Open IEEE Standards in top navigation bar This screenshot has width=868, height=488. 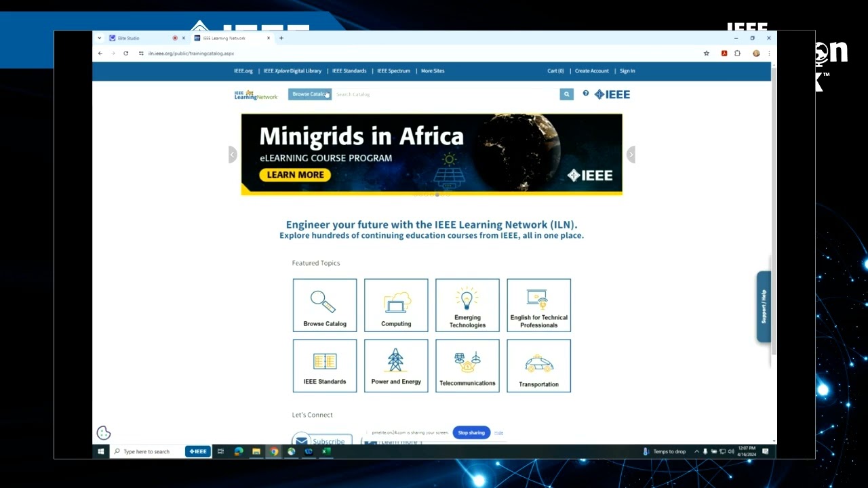[349, 70]
